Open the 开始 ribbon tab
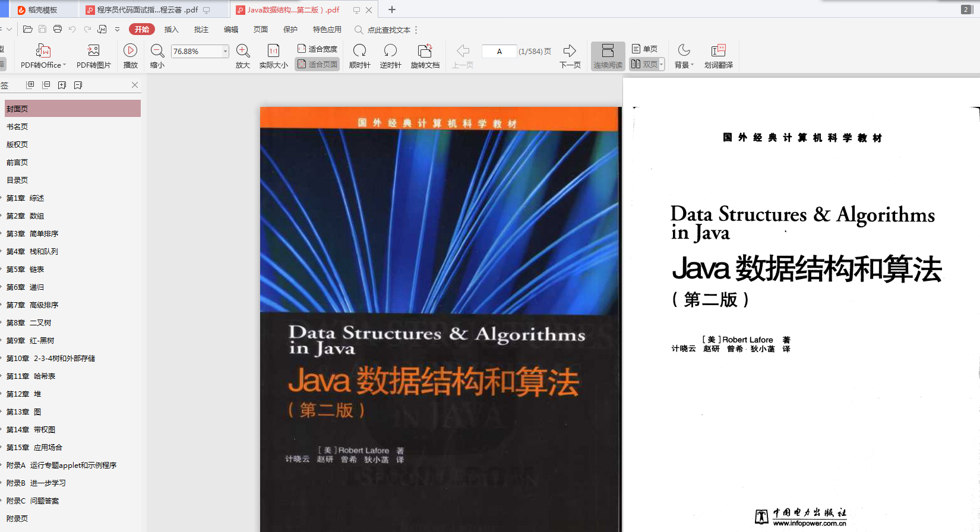The width and height of the screenshot is (980, 532). pos(142,29)
